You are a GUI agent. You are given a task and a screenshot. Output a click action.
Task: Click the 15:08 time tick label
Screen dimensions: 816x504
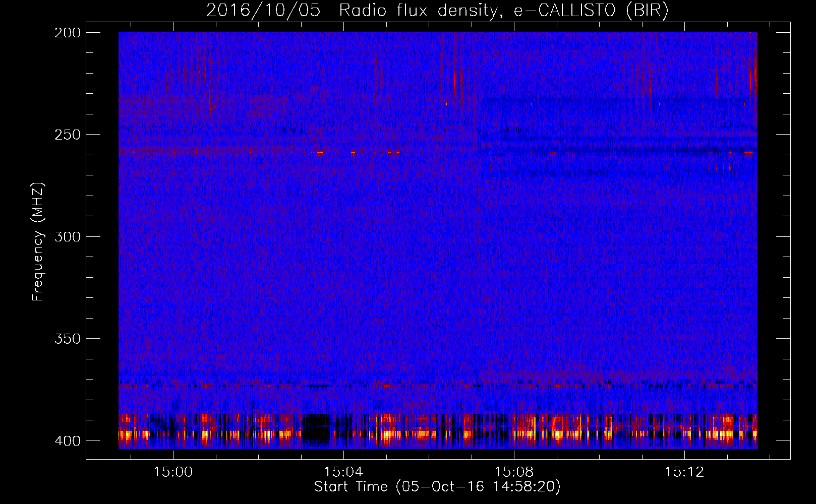click(x=514, y=472)
